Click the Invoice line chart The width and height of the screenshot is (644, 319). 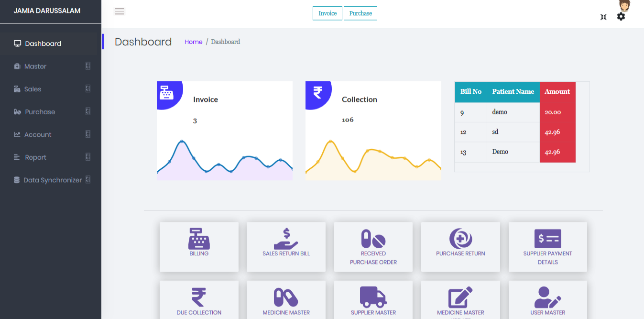(x=225, y=160)
